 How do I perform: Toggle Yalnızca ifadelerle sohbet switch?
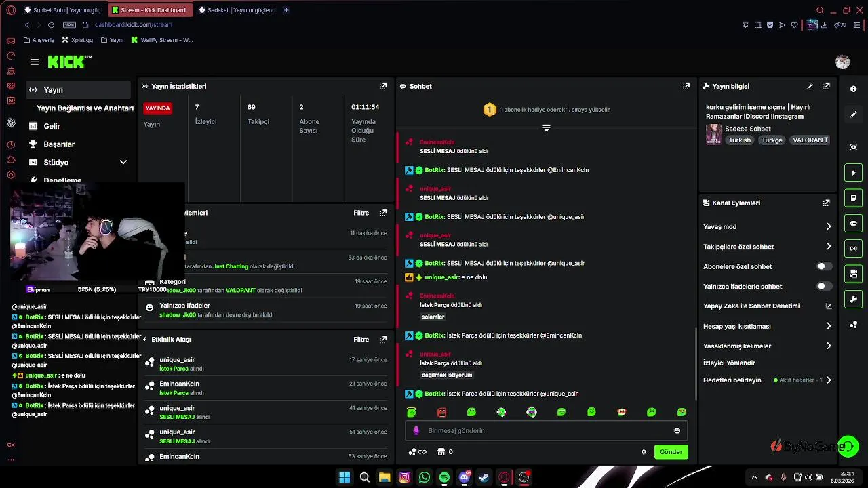[824, 286]
